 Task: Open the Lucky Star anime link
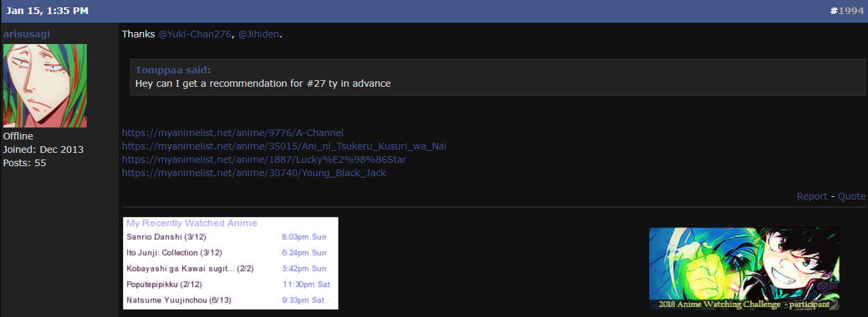pyautogui.click(x=264, y=160)
